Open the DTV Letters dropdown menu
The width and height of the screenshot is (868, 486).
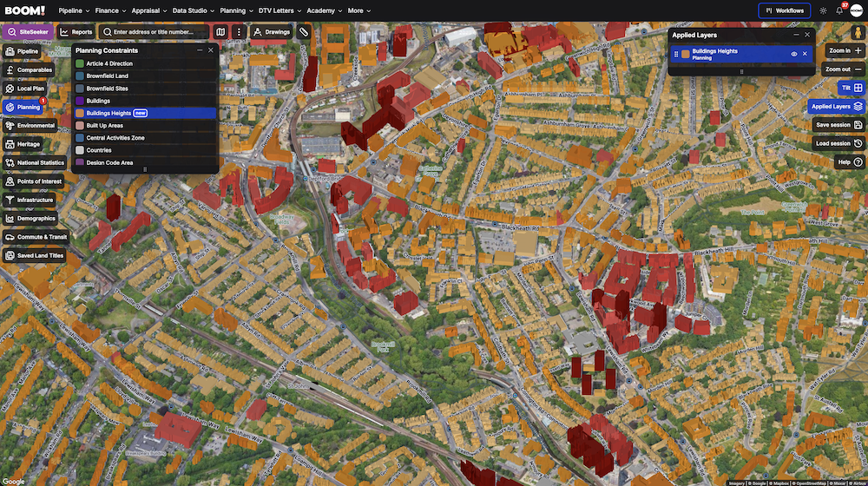279,10
